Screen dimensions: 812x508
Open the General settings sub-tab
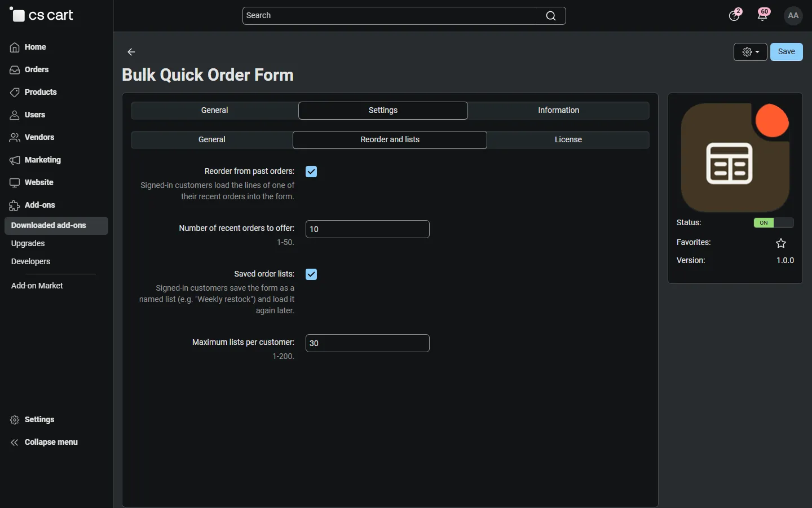212,140
